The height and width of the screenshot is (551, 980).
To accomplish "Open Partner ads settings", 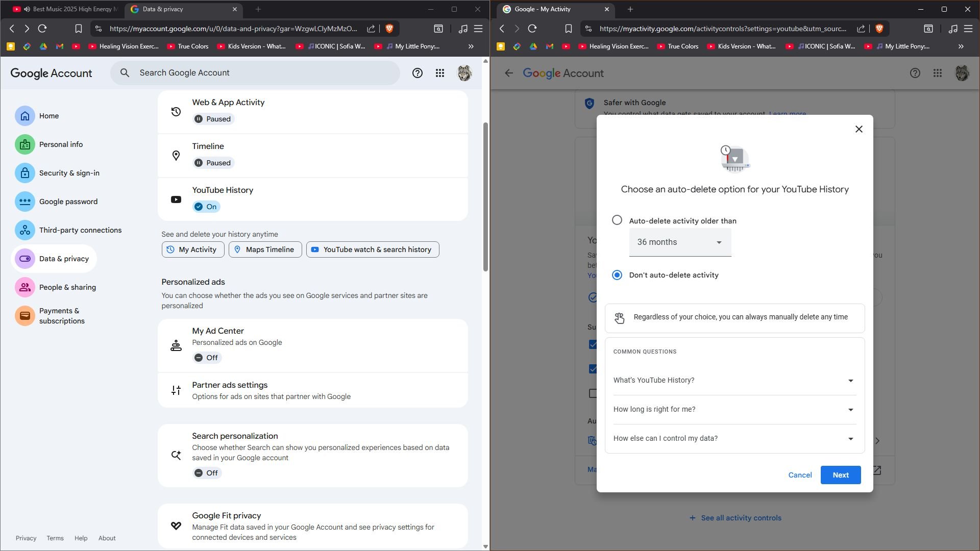I will [313, 390].
